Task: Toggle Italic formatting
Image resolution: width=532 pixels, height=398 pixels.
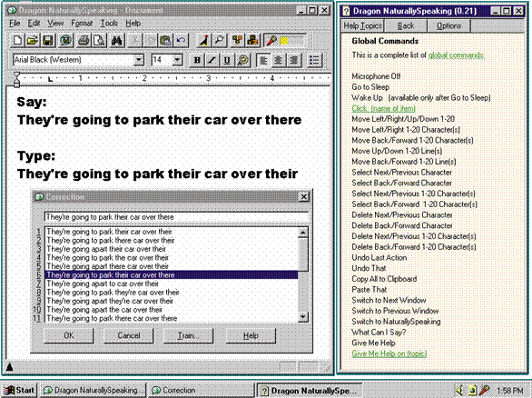Action: 212,60
